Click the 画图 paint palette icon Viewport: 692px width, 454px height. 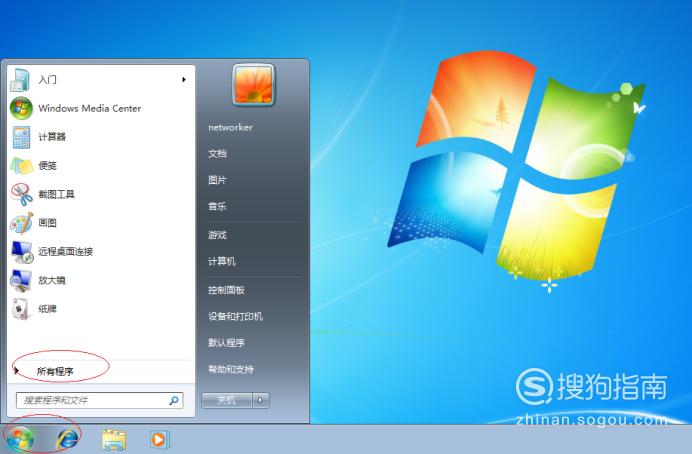click(22, 223)
